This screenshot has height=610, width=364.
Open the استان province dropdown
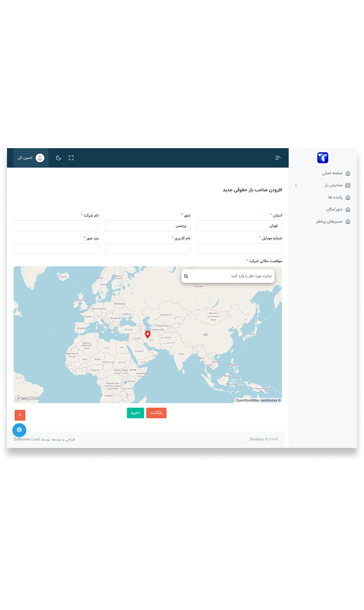point(239,226)
